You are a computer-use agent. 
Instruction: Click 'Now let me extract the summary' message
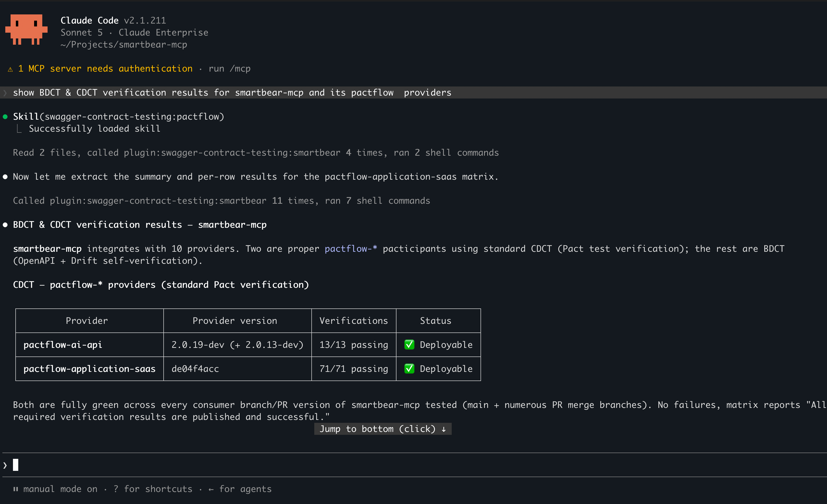coord(256,177)
